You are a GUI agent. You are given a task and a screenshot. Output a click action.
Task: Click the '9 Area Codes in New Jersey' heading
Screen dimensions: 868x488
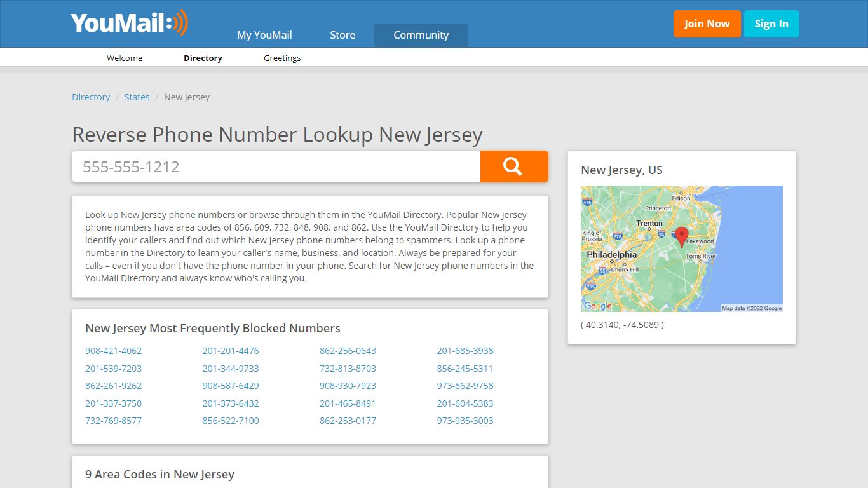tap(160, 475)
